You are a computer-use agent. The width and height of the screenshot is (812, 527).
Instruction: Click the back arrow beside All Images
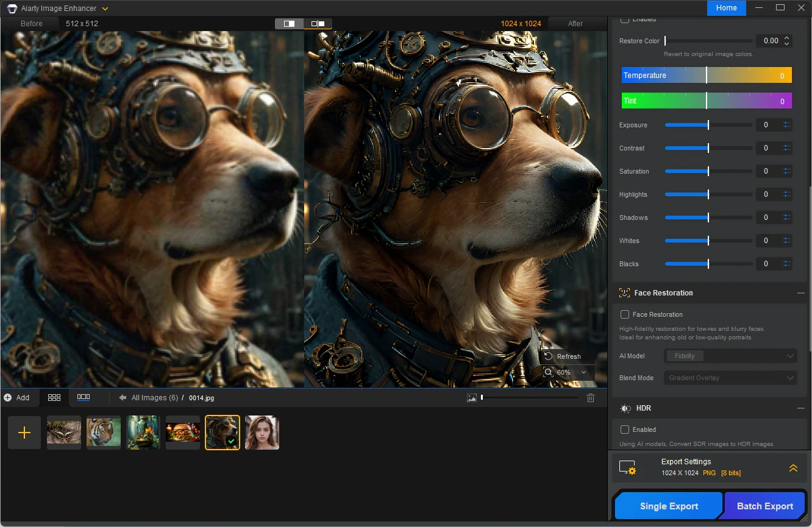point(123,398)
